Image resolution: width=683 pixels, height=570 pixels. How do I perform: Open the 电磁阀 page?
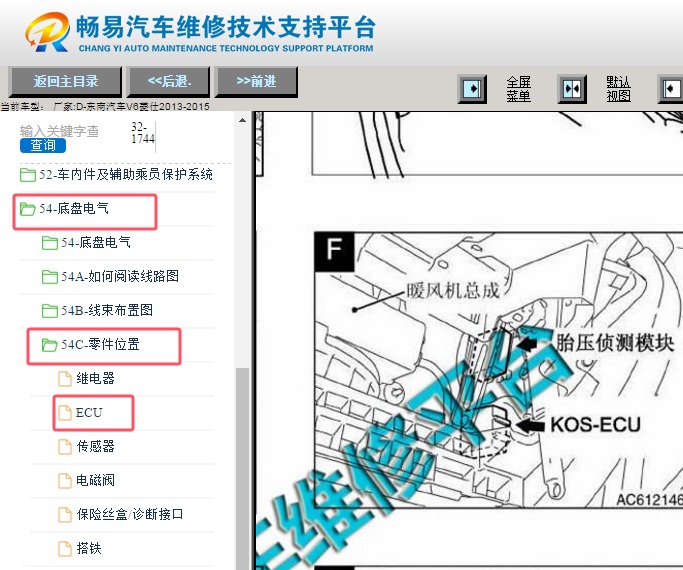[x=95, y=480]
